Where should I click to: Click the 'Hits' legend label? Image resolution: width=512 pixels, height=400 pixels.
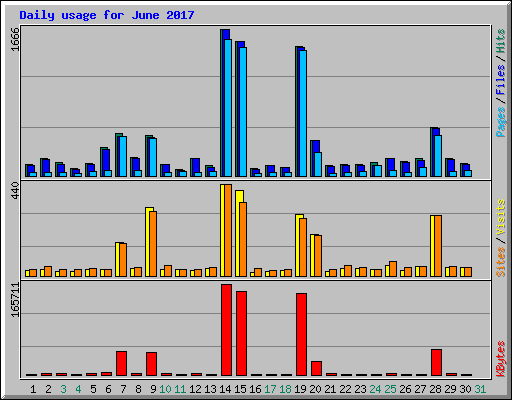click(x=500, y=41)
